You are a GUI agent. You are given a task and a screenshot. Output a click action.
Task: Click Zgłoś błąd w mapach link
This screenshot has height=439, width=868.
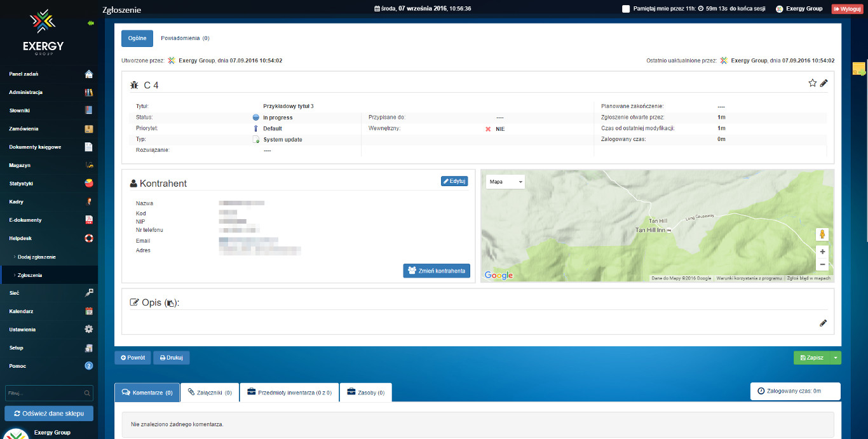coord(808,278)
